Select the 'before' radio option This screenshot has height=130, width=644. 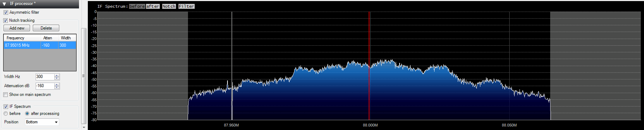[6, 113]
